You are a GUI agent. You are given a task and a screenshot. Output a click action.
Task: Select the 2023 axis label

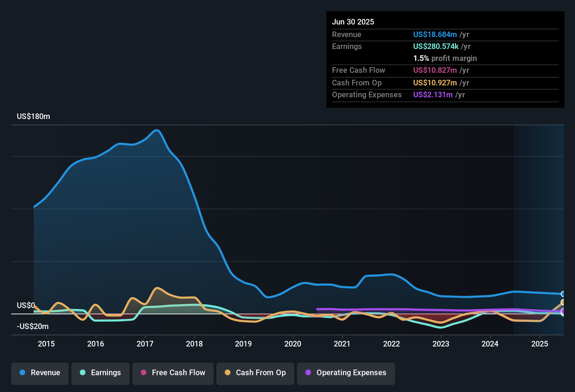[x=441, y=344]
